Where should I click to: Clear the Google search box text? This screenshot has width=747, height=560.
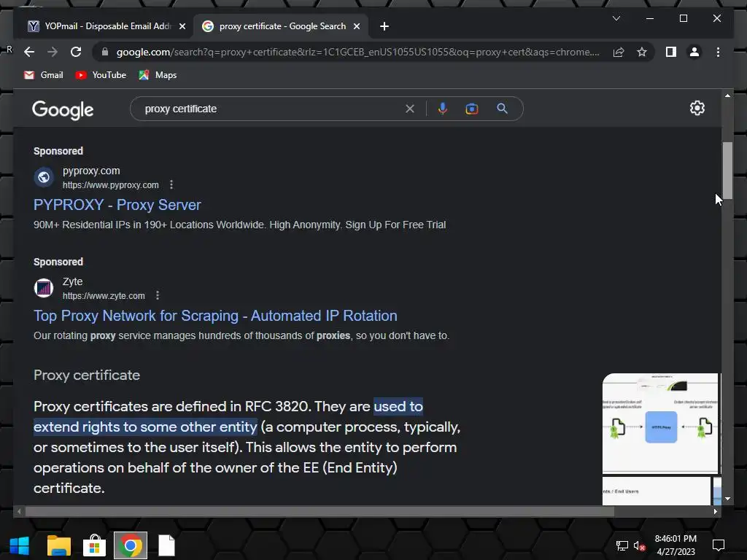click(x=410, y=109)
